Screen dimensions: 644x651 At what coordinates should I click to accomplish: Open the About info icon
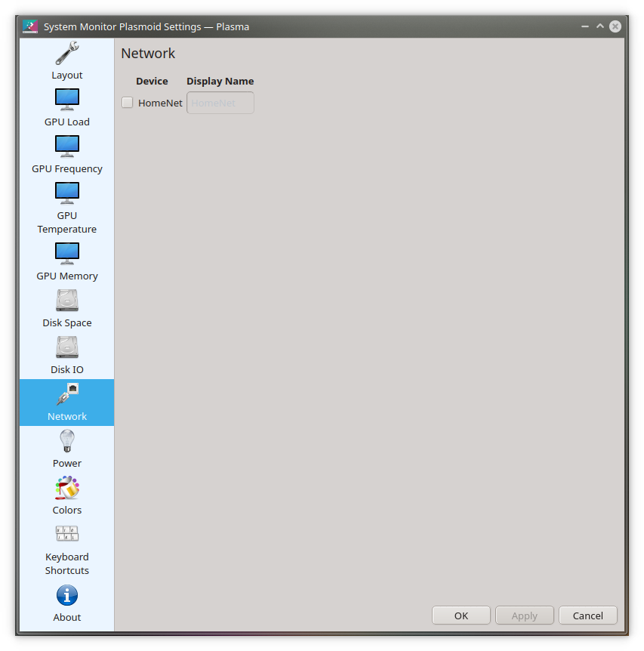[x=66, y=595]
